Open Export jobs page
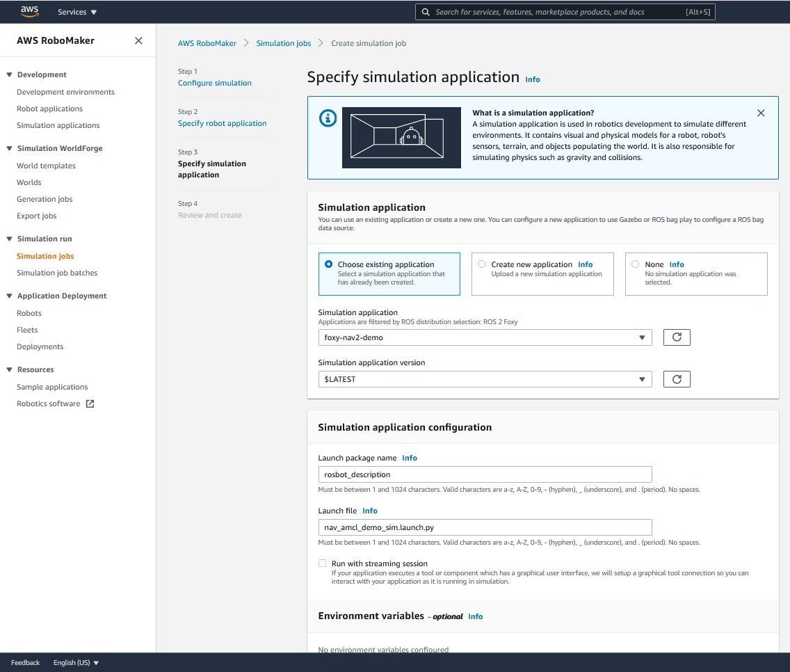Viewport: 790px width, 672px height. (36, 216)
